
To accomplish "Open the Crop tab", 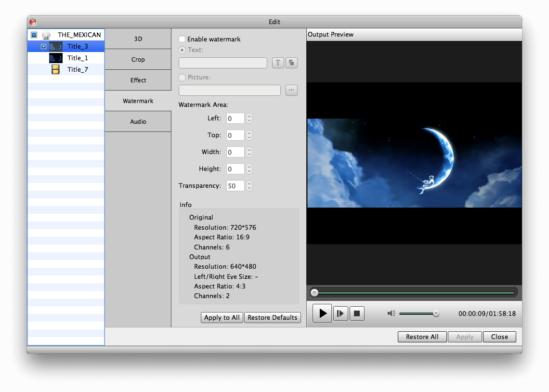I will click(138, 60).
